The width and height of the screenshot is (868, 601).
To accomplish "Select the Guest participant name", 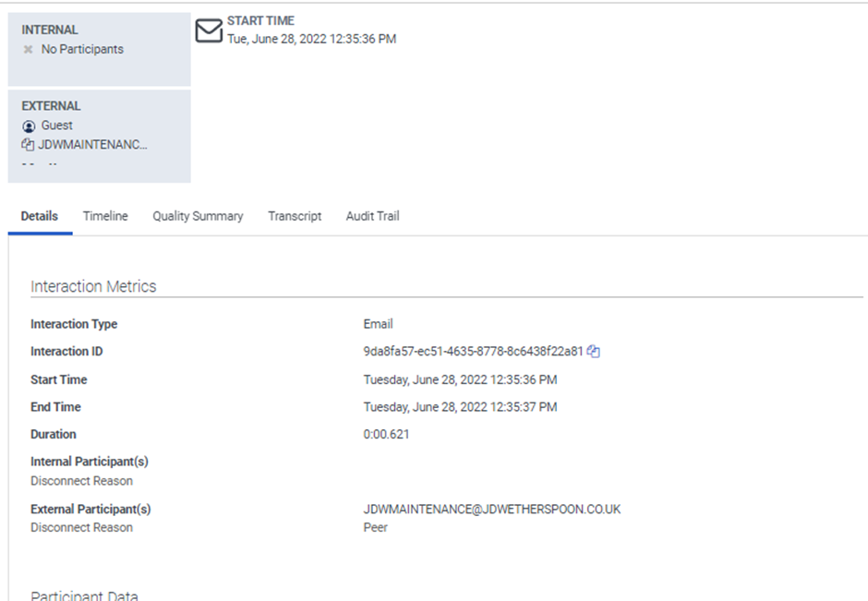I will tap(57, 126).
